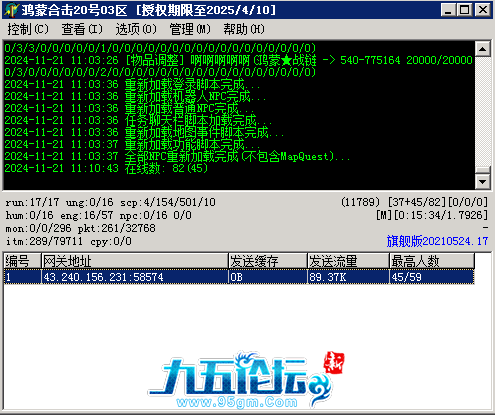Viewport: 495px width, 415px height.
Task: Click the 发送缓存 column header
Action: coord(267,261)
